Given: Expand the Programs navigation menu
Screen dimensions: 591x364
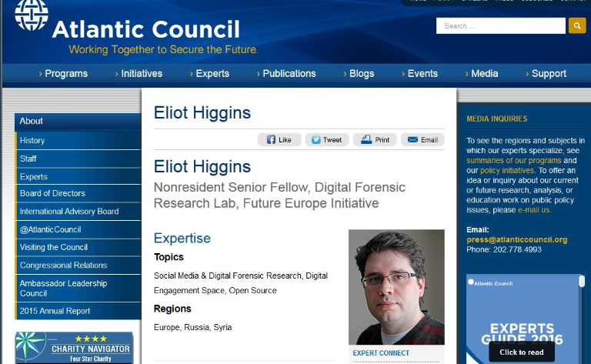Looking at the screenshot, I should point(63,73).
